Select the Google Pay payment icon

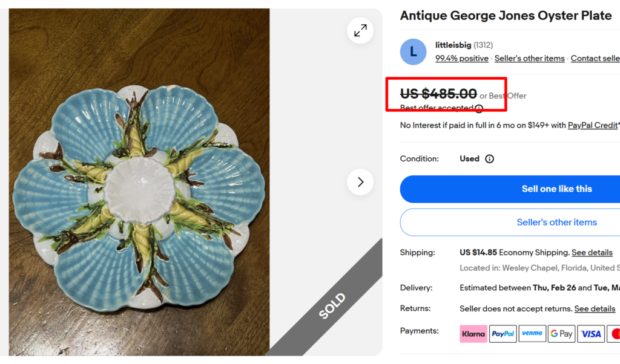pyautogui.click(x=561, y=333)
